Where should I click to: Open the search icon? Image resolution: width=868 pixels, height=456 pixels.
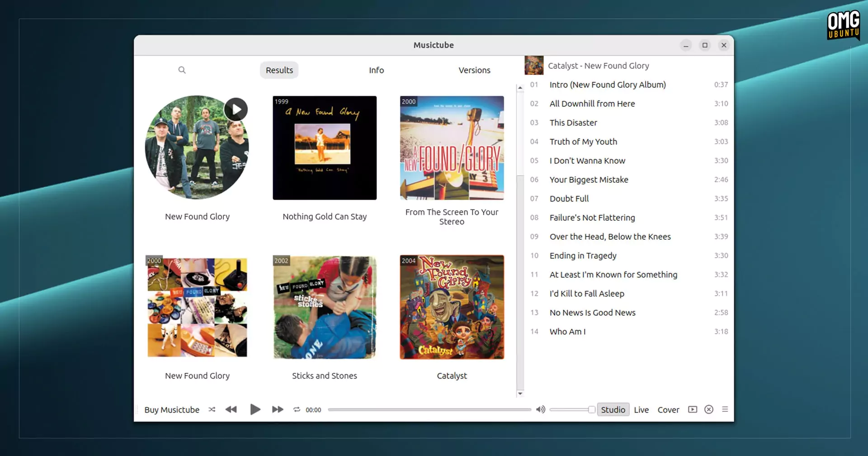pyautogui.click(x=182, y=70)
